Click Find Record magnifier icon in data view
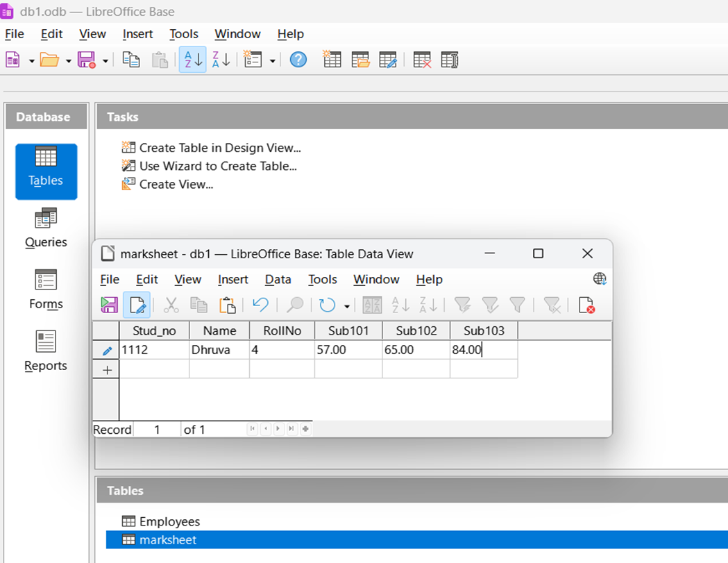The height and width of the screenshot is (563, 728). pos(294,305)
